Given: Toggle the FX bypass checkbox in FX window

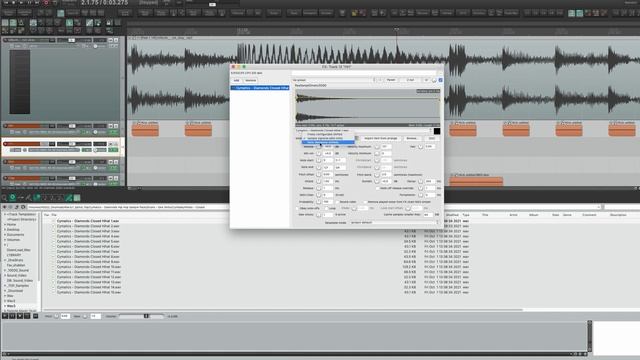Looking at the screenshot, I should coord(440,80).
